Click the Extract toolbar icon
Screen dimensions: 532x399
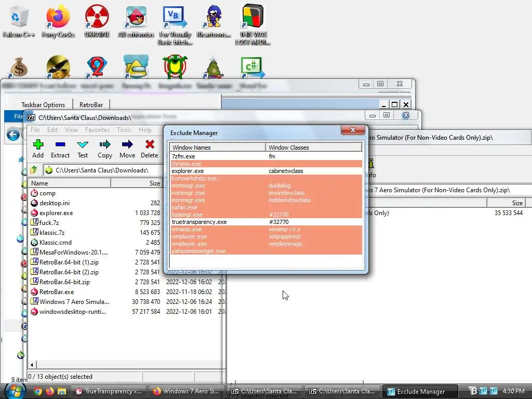coord(60,149)
